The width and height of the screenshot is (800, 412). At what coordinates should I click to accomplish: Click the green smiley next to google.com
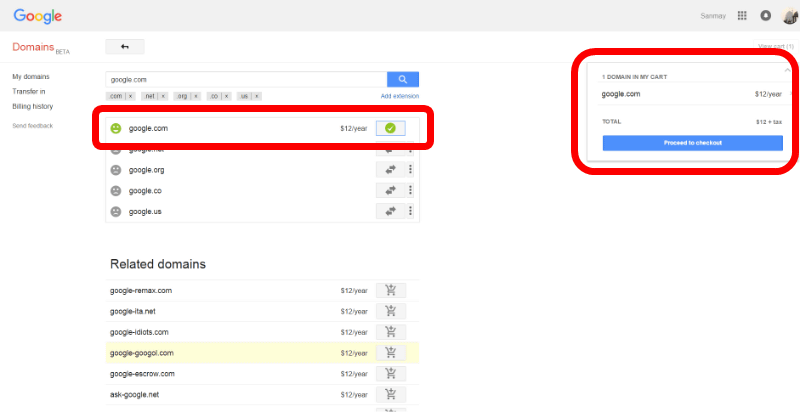(x=116, y=128)
